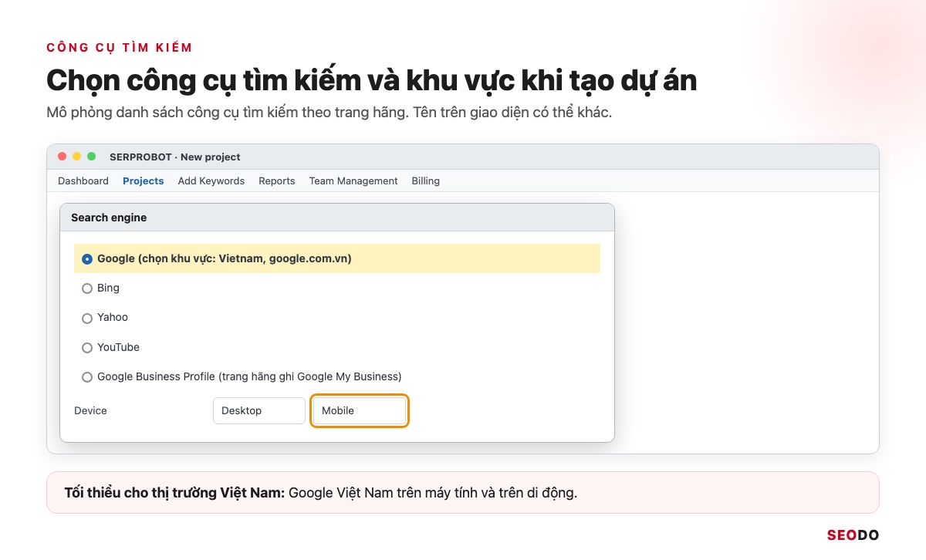The height and width of the screenshot is (560, 926).
Task: Select the Google Vietnam radio button
Action: (87, 259)
